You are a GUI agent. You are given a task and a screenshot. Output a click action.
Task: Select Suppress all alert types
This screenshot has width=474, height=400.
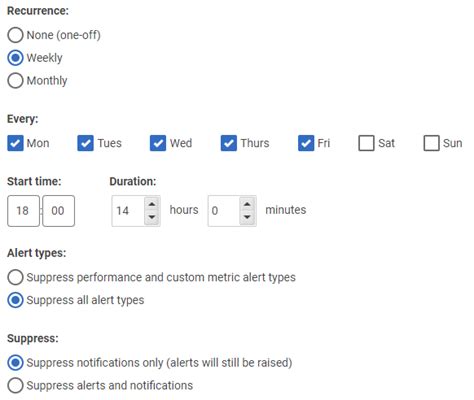[x=15, y=300]
